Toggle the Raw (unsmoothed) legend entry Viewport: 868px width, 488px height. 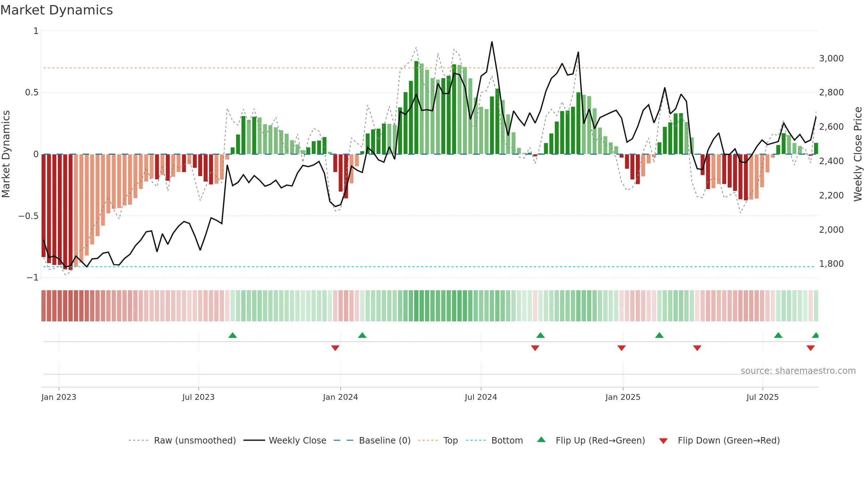coord(182,440)
